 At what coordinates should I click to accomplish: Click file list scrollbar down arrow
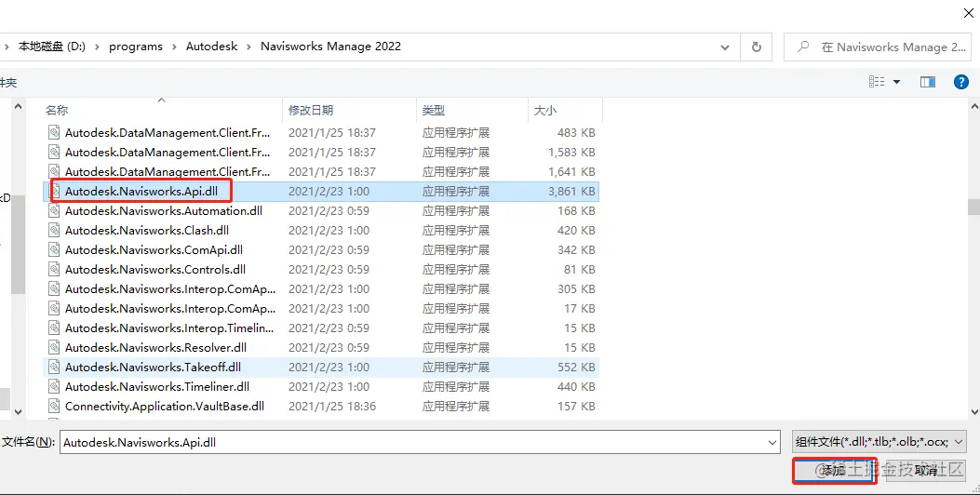pyautogui.click(x=973, y=412)
